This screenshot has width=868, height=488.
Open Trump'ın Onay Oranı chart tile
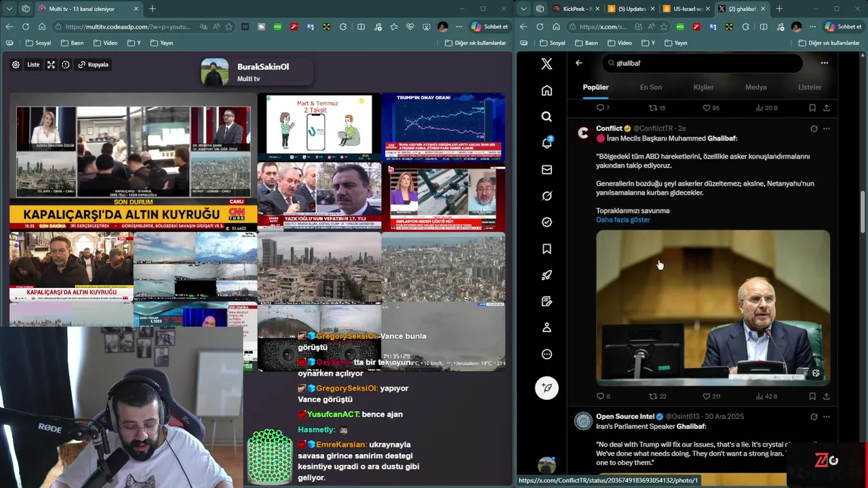[443, 127]
